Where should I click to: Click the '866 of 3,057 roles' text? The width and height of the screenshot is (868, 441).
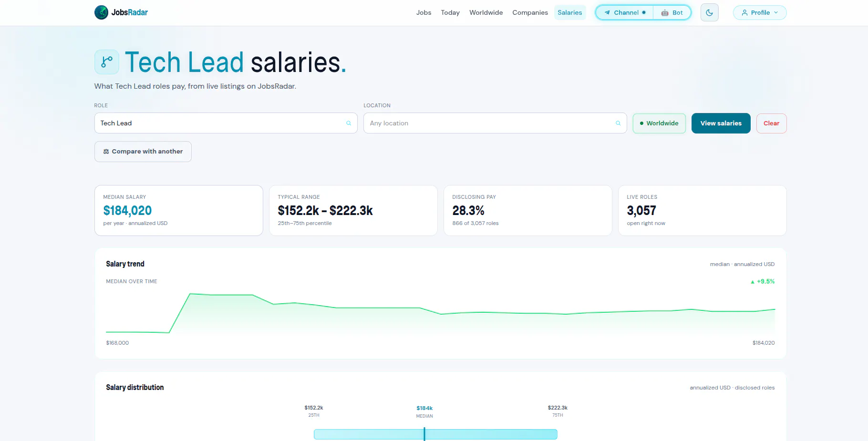475,223
